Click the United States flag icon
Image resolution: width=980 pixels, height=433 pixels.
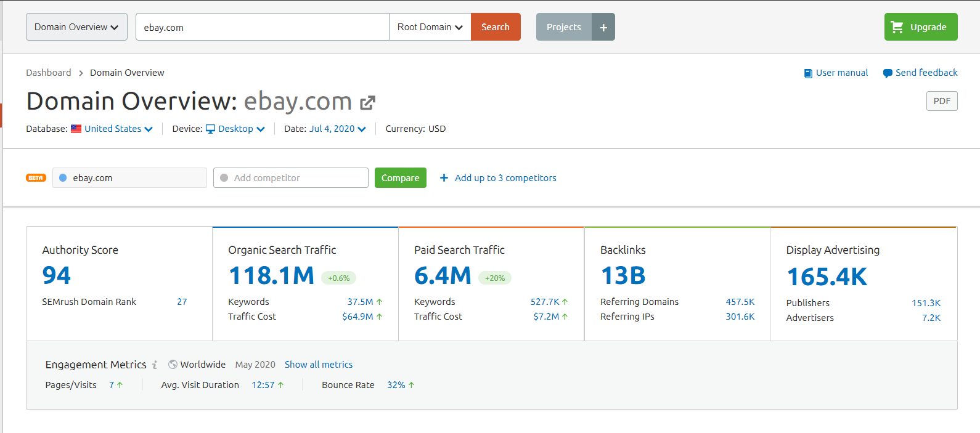coord(76,129)
